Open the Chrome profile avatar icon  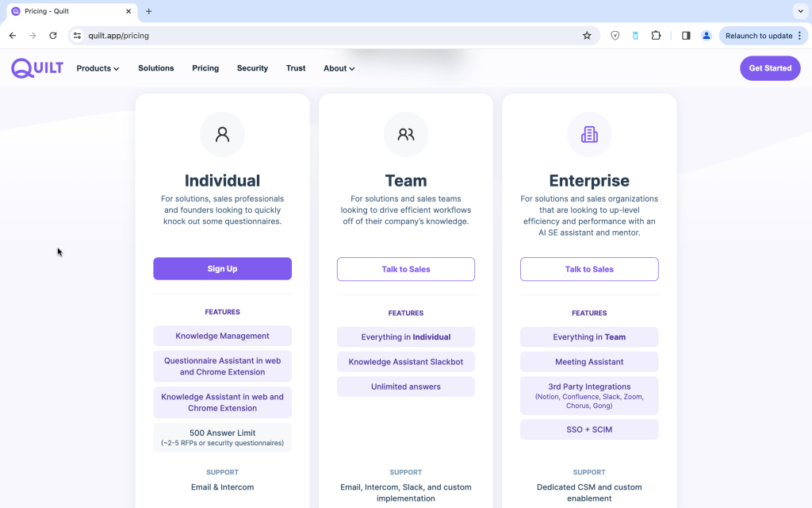coord(706,36)
